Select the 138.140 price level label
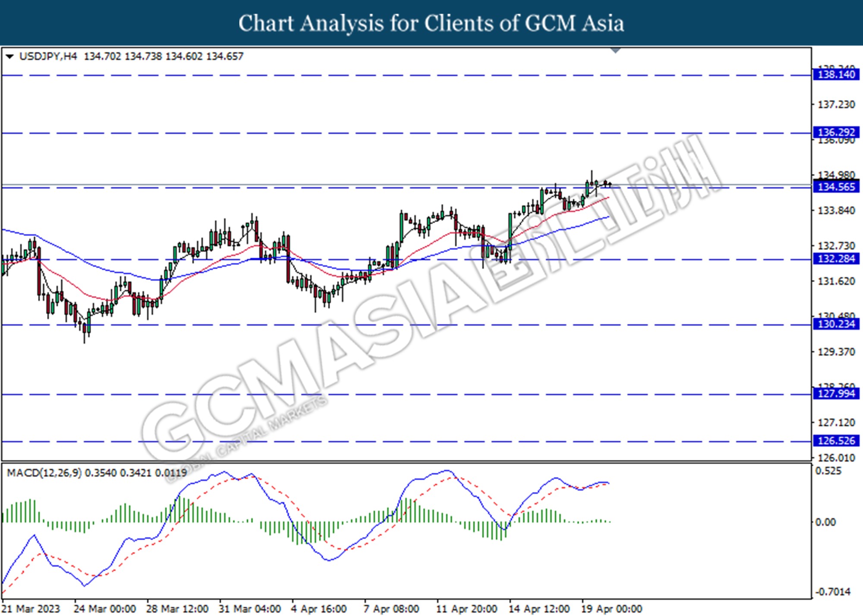 point(836,75)
